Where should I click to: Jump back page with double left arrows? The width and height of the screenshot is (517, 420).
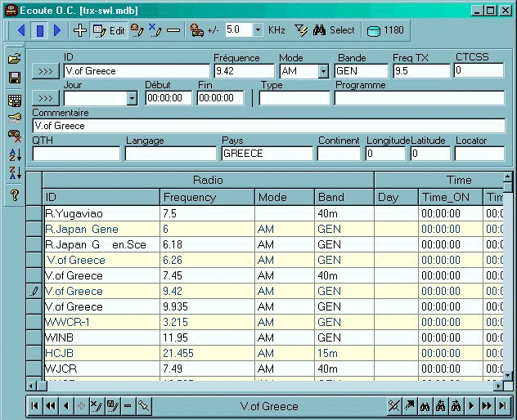point(50,405)
